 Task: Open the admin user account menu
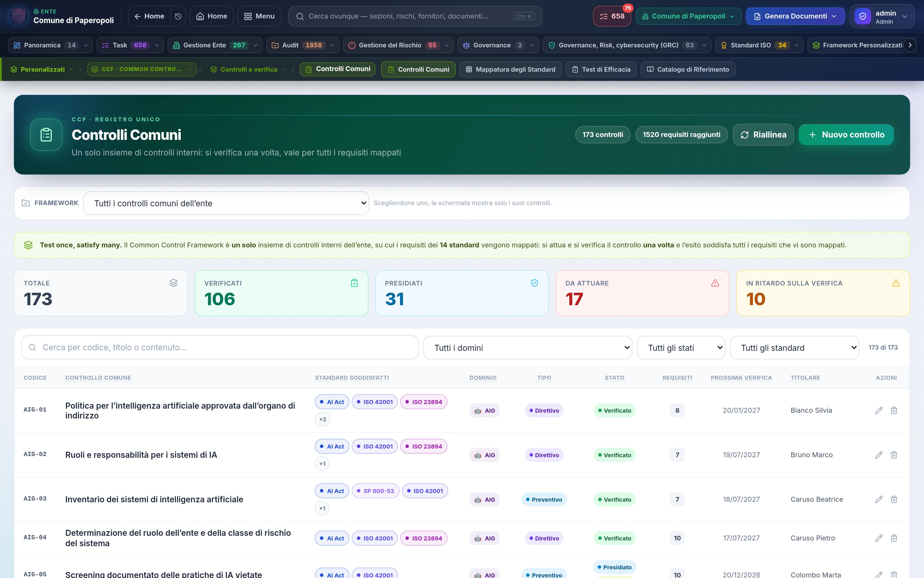(882, 16)
